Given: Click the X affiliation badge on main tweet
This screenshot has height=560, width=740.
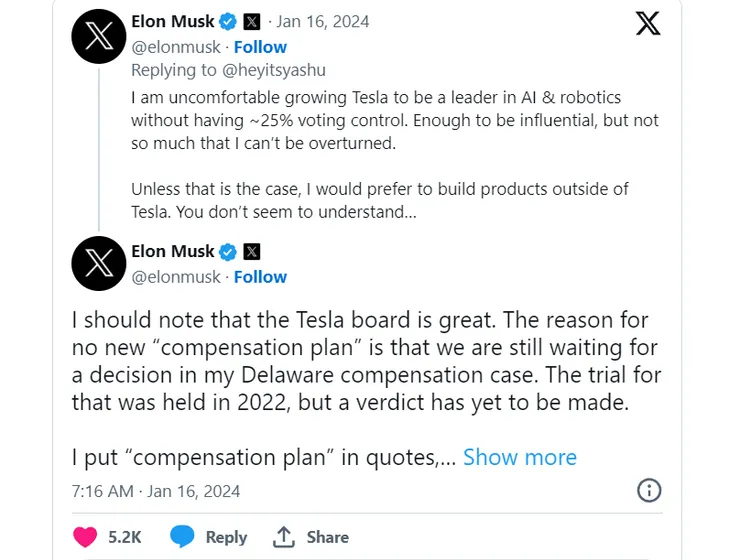Looking at the screenshot, I should pos(252,251).
